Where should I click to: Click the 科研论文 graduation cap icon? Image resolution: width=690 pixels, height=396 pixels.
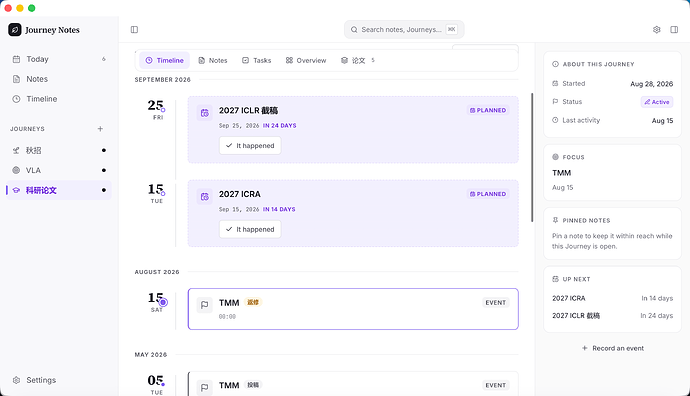click(16, 190)
